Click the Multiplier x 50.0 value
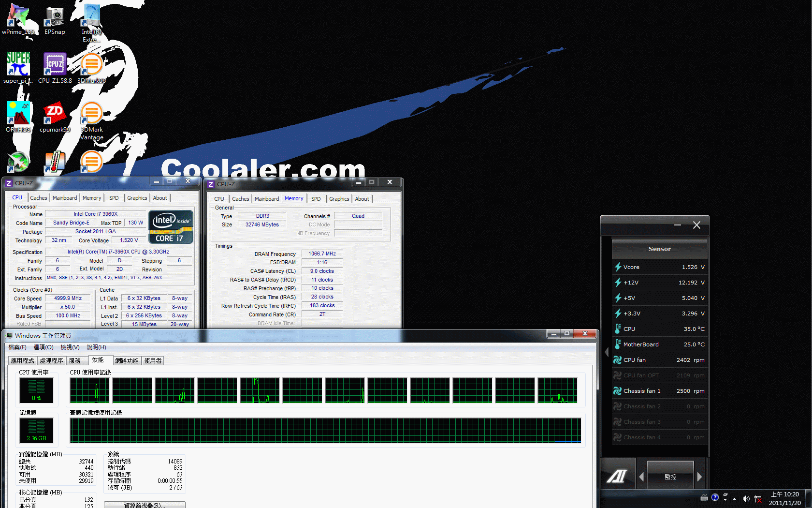 tap(68, 307)
